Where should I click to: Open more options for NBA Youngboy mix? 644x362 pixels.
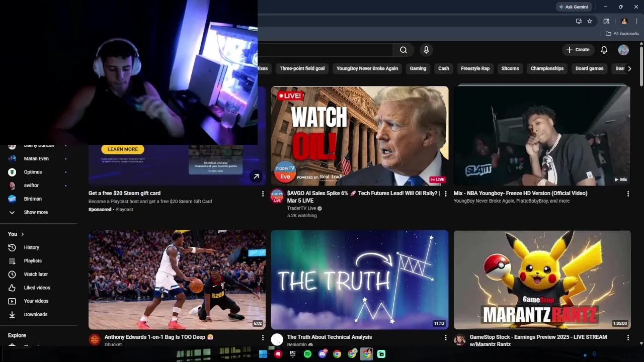(x=628, y=194)
